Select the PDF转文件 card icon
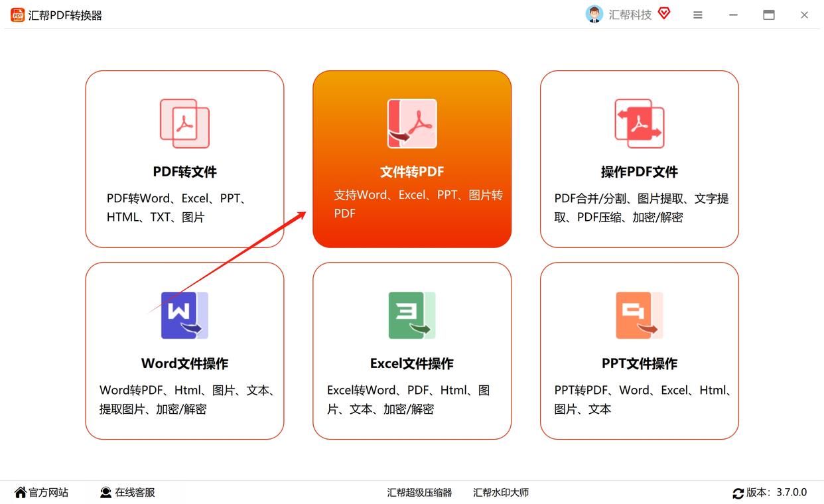 [184, 123]
